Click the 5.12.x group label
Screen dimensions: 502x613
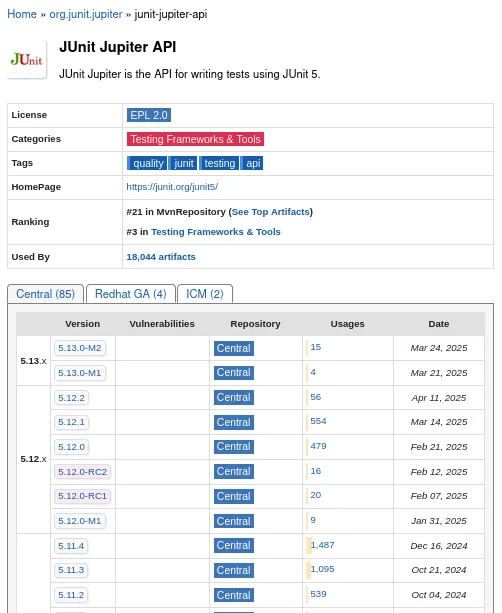click(33, 459)
